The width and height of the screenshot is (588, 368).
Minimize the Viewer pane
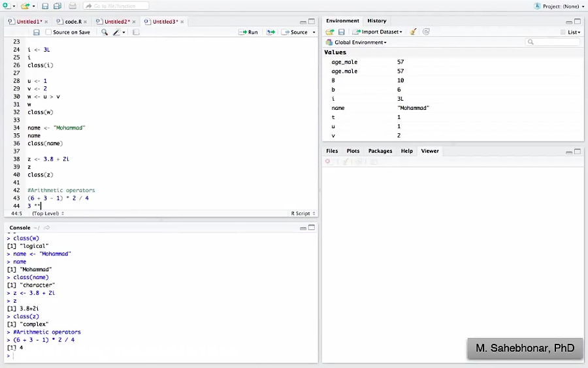pos(569,152)
